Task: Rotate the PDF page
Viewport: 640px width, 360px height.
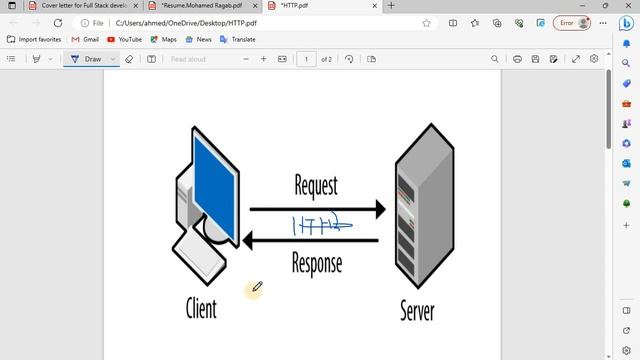Action: point(349,59)
